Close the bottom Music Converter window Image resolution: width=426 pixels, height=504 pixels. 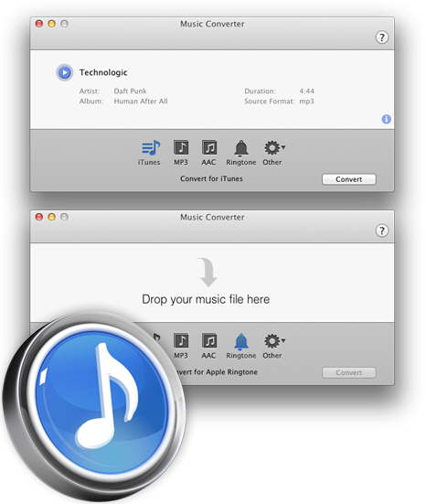coord(39,217)
